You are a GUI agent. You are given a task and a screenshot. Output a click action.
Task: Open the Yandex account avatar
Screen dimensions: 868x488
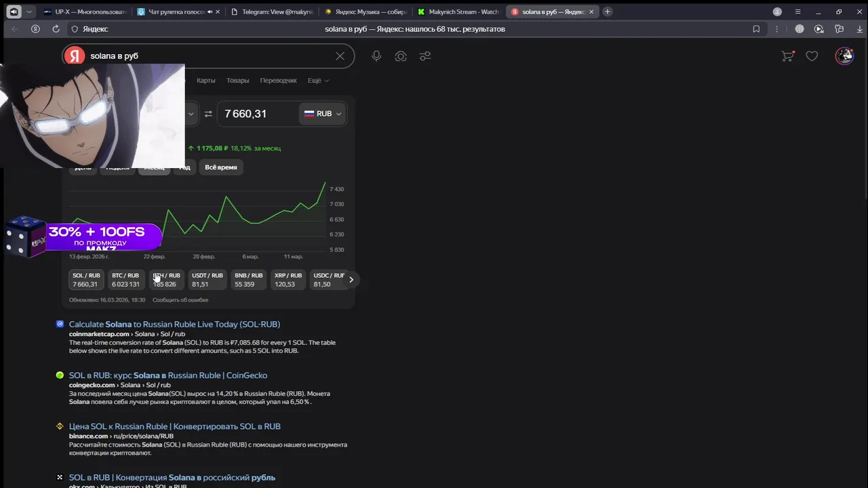click(844, 56)
